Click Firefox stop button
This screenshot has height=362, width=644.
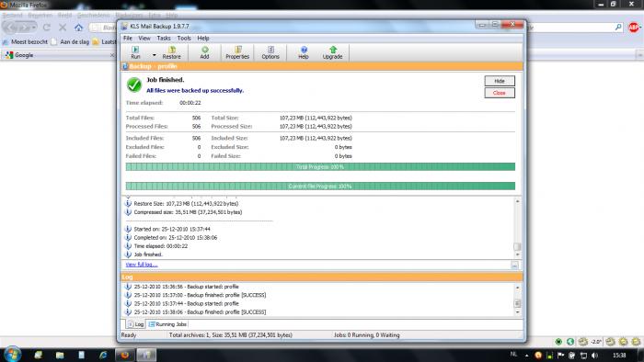coord(63,28)
